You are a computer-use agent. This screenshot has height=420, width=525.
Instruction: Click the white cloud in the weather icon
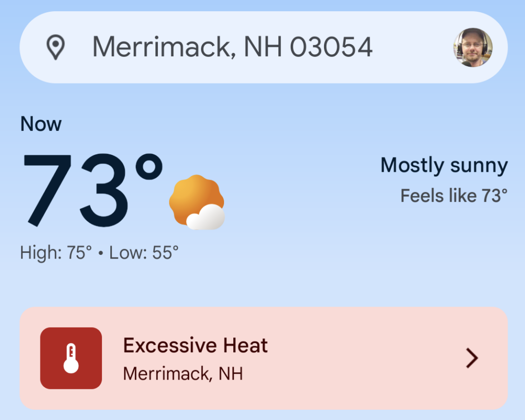pos(206,218)
